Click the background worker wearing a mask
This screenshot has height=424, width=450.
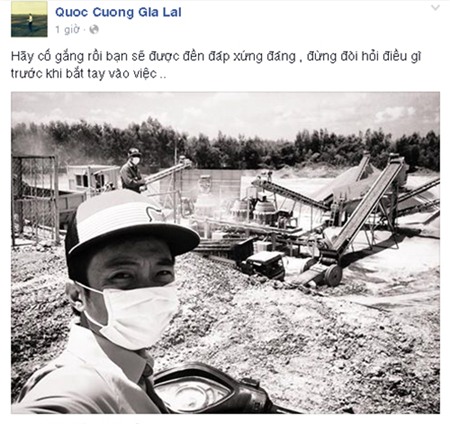133,171
